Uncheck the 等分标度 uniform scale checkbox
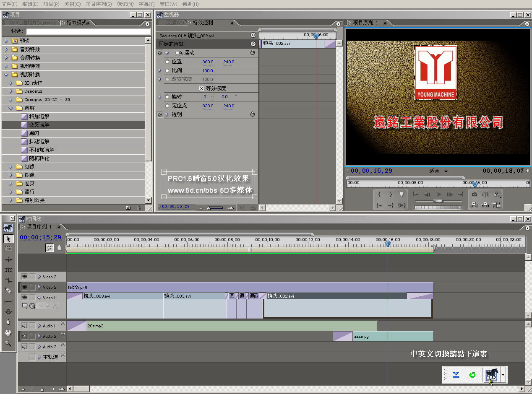The image size is (532, 394). (x=201, y=88)
